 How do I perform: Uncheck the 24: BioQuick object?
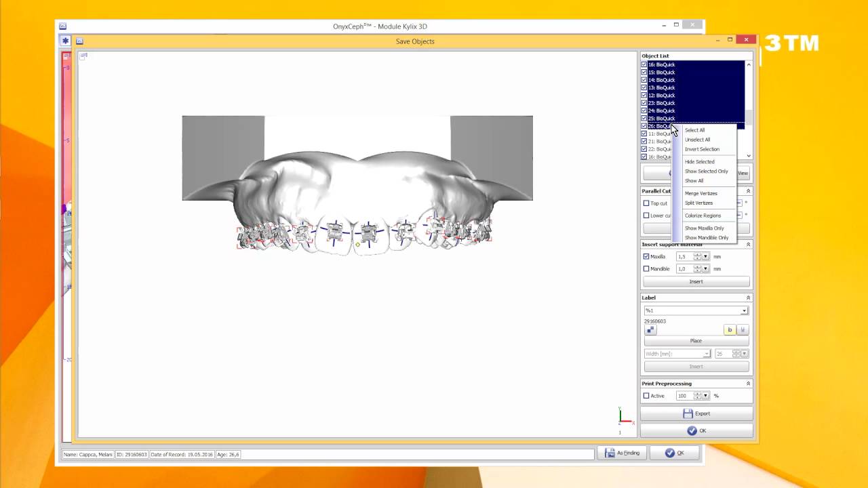click(644, 110)
